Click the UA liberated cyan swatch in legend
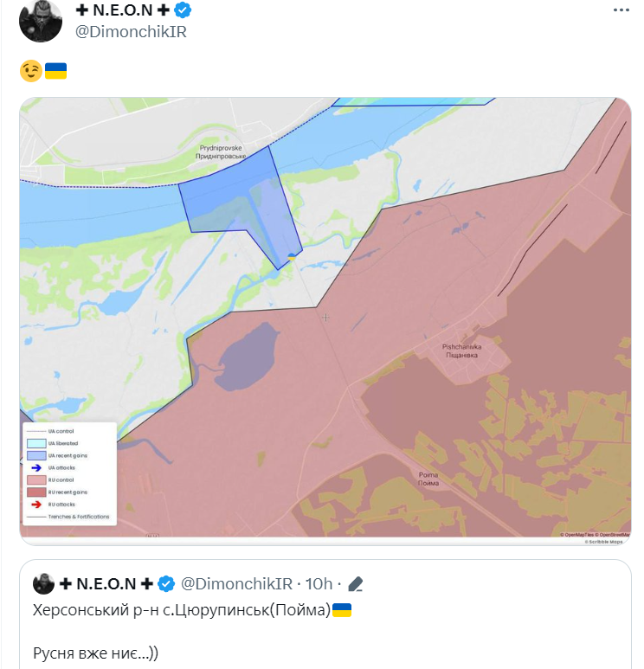This screenshot has width=644, height=669. [x=36, y=443]
